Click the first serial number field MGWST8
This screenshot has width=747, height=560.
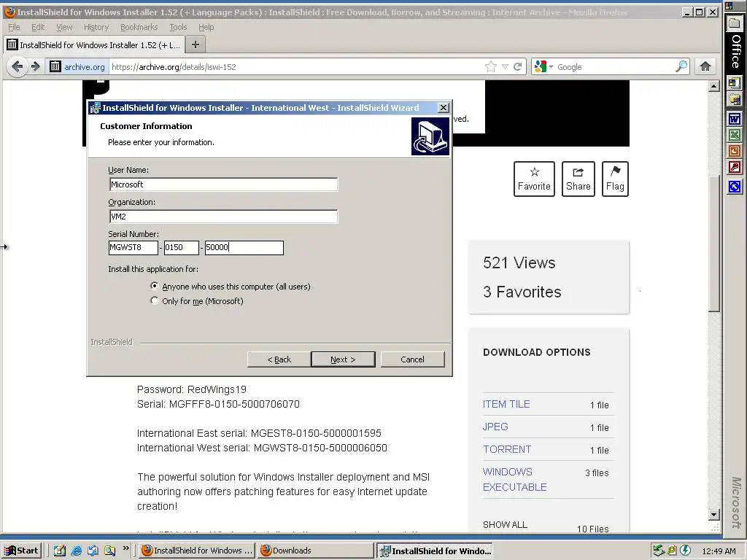pos(133,248)
